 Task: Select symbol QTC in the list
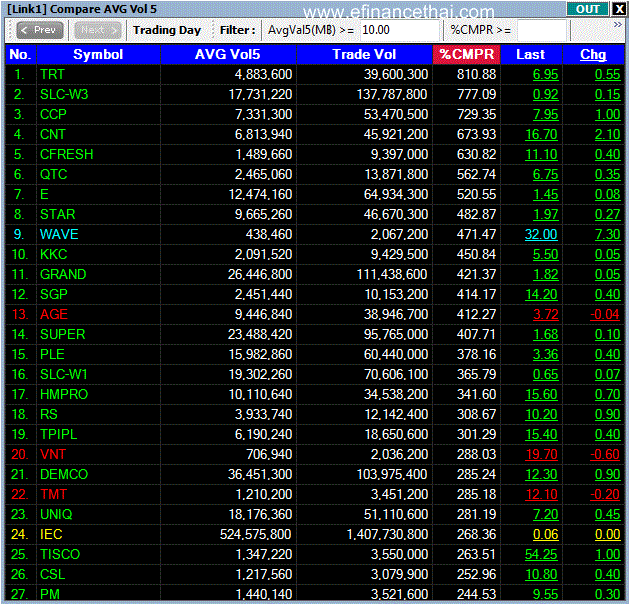(53, 174)
